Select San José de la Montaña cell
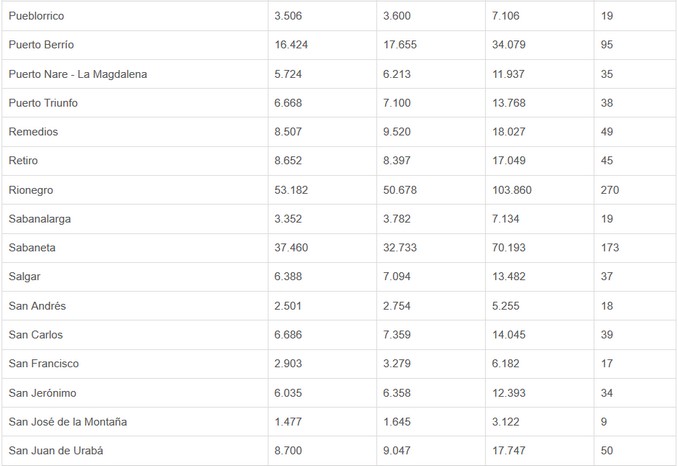Image resolution: width=678 pixels, height=466 pixels. 67,422
